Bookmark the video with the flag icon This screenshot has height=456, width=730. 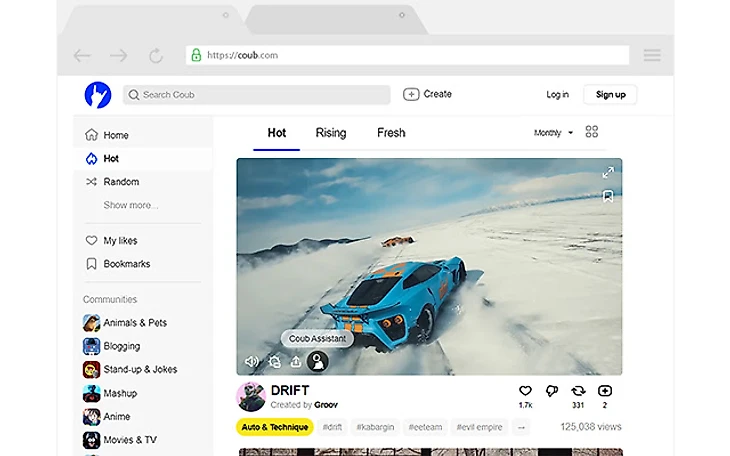pos(607,196)
